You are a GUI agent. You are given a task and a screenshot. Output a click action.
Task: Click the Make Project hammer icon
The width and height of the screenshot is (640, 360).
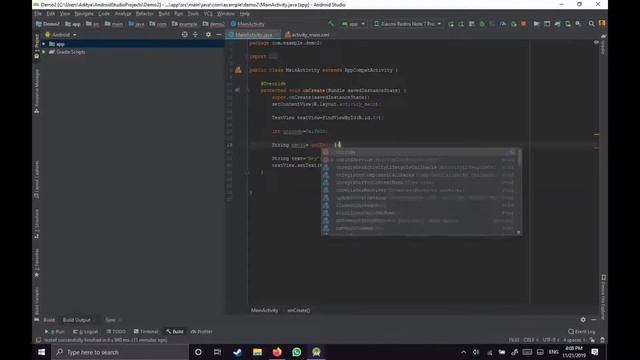tap(331, 24)
